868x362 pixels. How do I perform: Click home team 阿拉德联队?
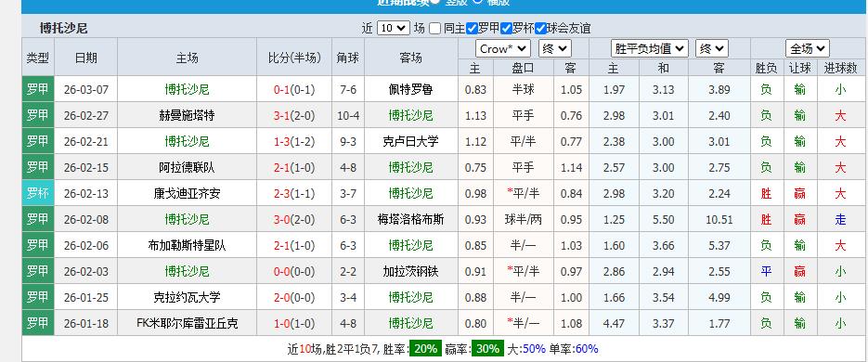[187, 168]
